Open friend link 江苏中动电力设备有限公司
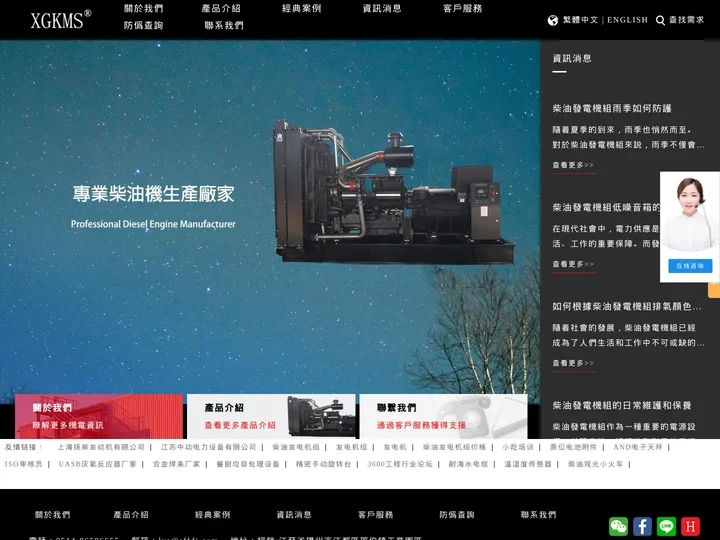The width and height of the screenshot is (720, 540). point(208,447)
